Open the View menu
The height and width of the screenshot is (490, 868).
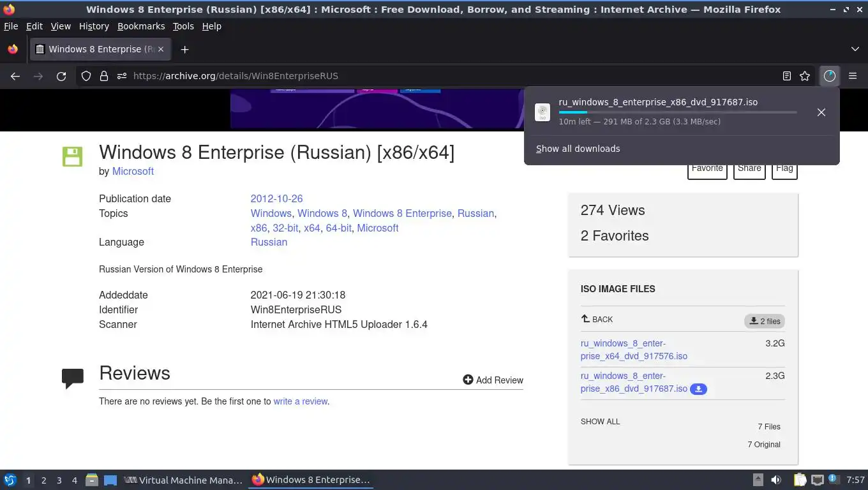(61, 26)
